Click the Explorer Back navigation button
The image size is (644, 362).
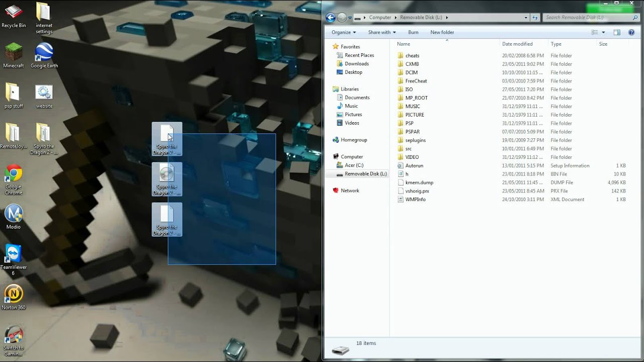[331, 18]
